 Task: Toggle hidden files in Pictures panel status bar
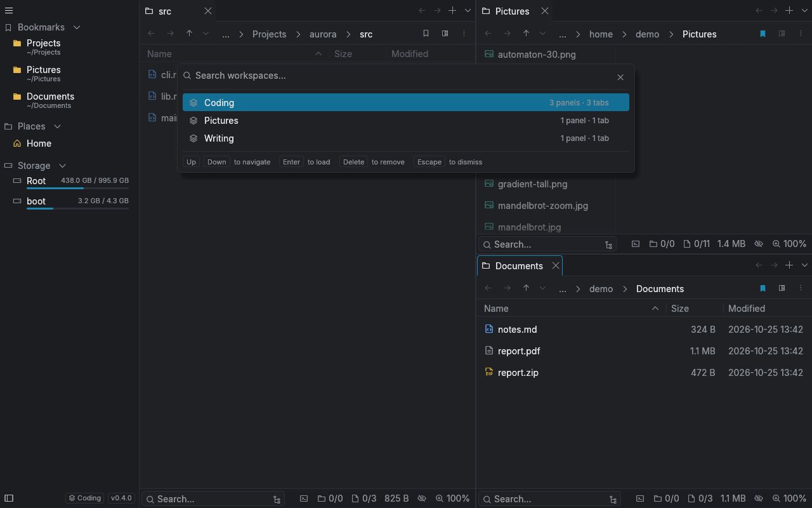(x=758, y=244)
